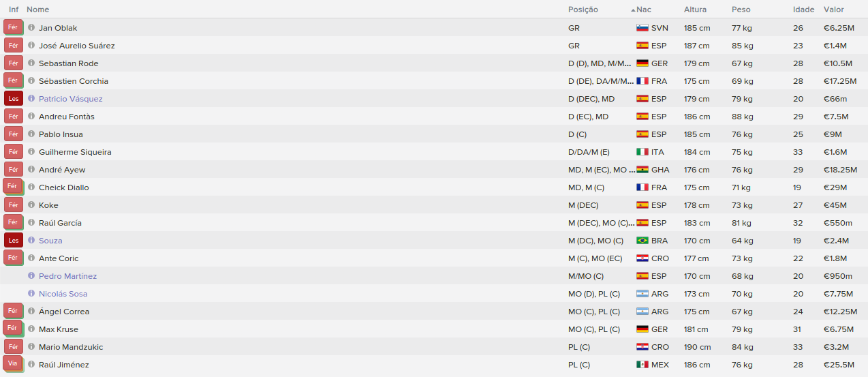
Task: Sort the list by Idade column
Action: pos(803,10)
